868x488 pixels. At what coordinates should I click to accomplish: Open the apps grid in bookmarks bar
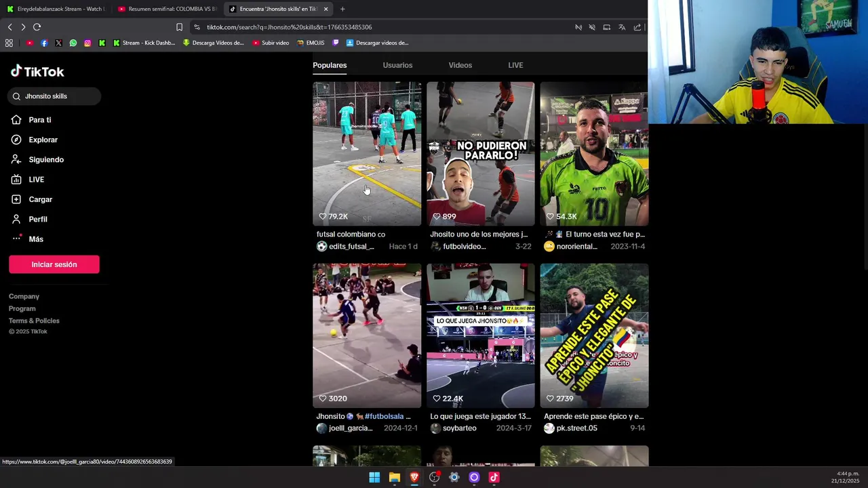point(9,43)
